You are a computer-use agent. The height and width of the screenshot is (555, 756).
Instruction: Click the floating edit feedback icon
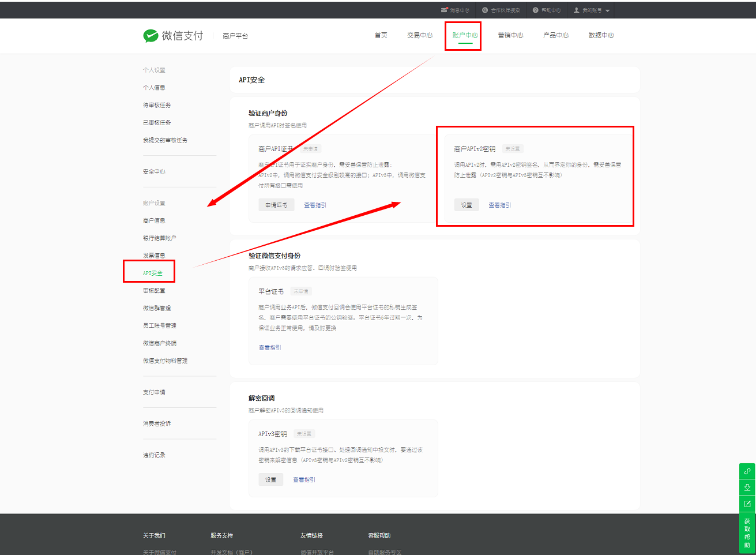(x=747, y=504)
